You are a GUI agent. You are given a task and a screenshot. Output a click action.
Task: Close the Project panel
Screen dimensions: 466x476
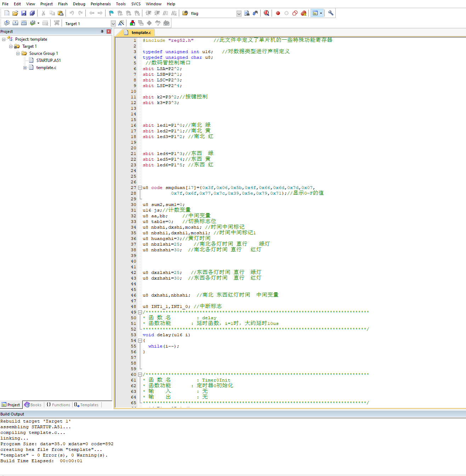[109, 31]
